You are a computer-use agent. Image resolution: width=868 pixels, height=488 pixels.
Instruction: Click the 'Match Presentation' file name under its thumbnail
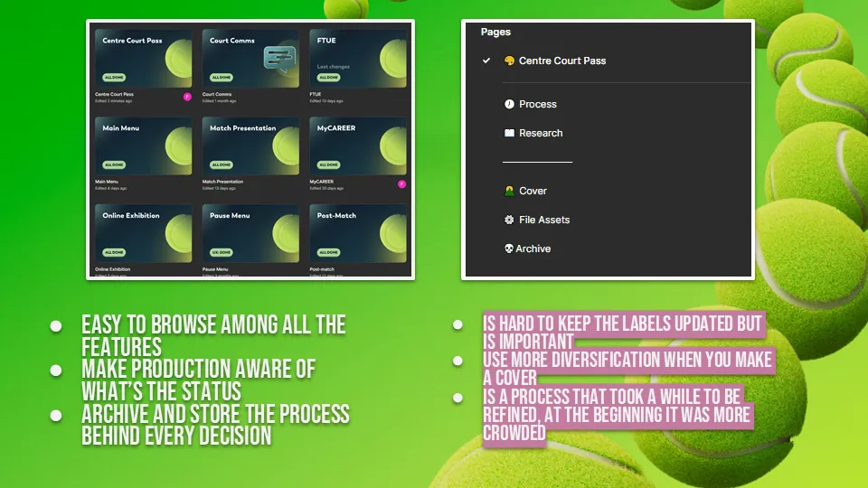click(x=222, y=182)
